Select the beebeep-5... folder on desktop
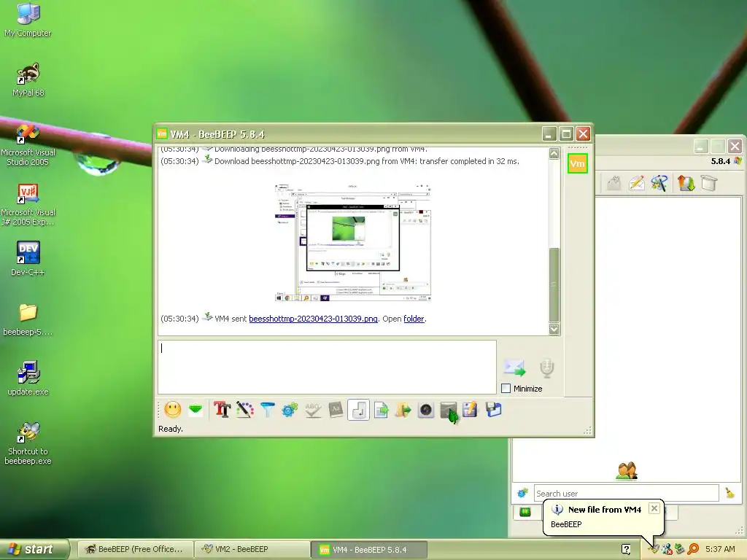The width and height of the screenshot is (747, 560). (x=28, y=319)
